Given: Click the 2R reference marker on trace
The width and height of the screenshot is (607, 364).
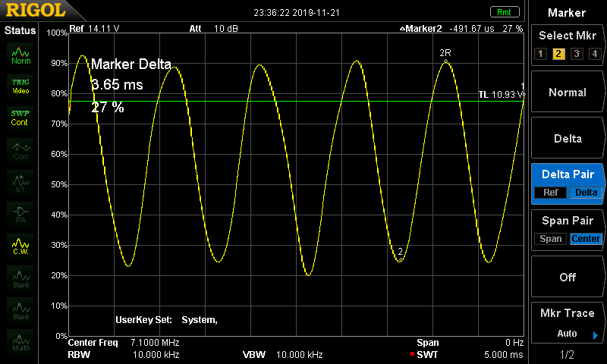Looking at the screenshot, I should (x=446, y=62).
